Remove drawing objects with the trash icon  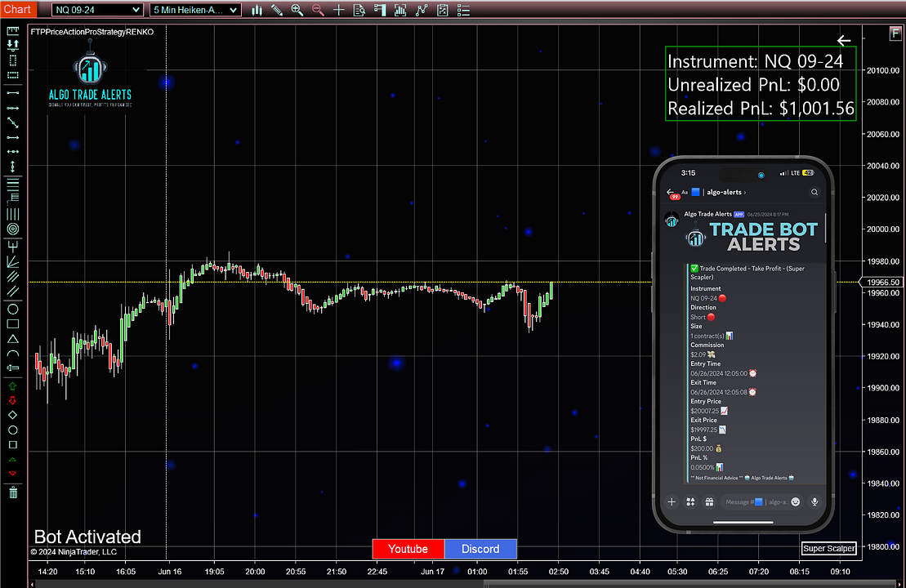[13, 492]
